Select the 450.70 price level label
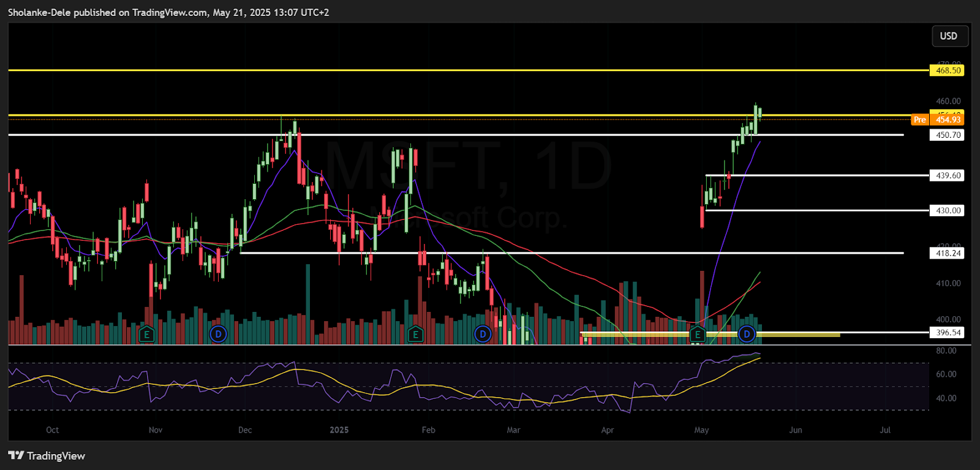Screen dimensions: 980x470 pos(947,135)
